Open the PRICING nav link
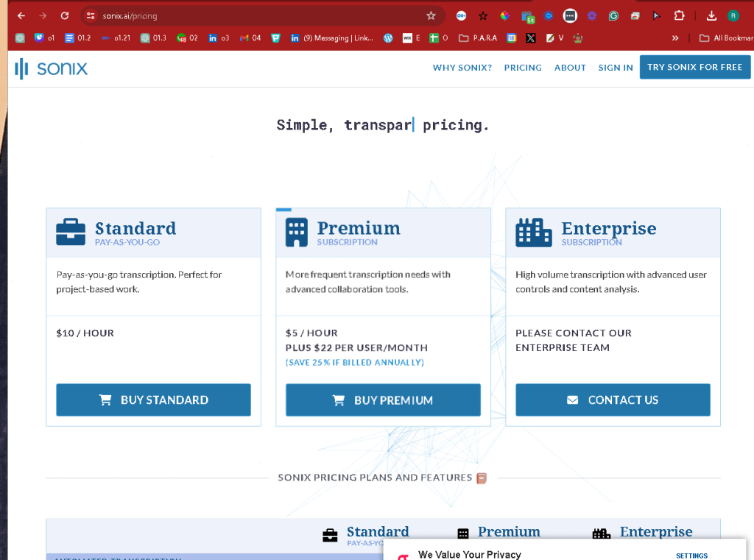 [523, 68]
